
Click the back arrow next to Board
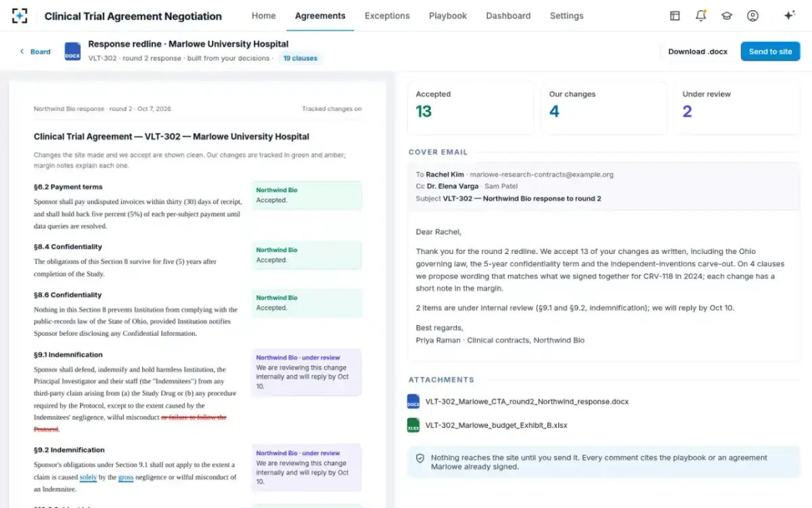pyautogui.click(x=22, y=51)
